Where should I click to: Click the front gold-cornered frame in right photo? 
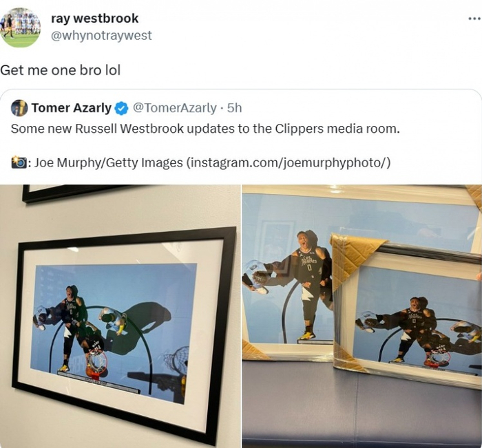point(406,310)
